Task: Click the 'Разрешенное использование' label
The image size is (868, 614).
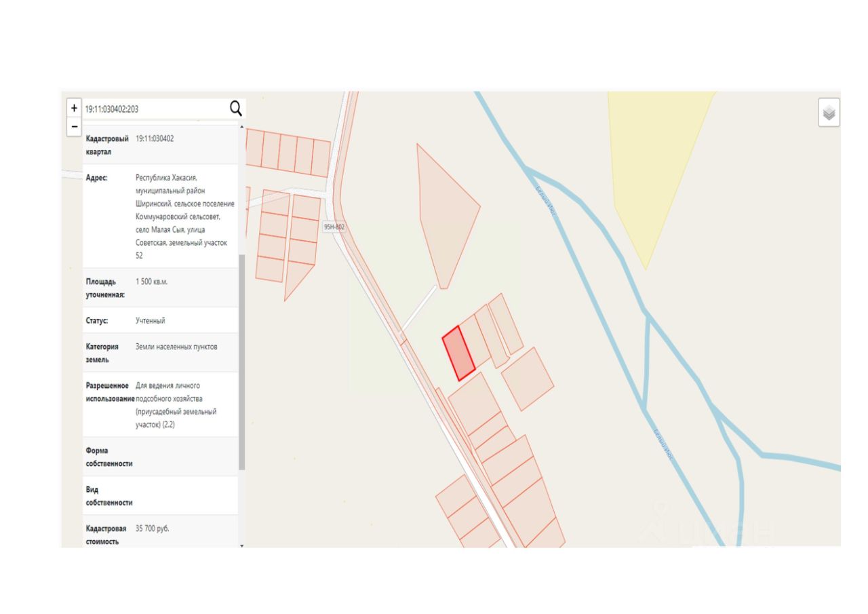Action: point(110,391)
